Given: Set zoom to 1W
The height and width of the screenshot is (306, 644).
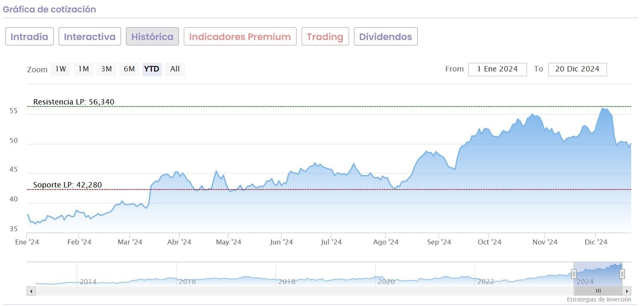Looking at the screenshot, I should click(61, 69).
